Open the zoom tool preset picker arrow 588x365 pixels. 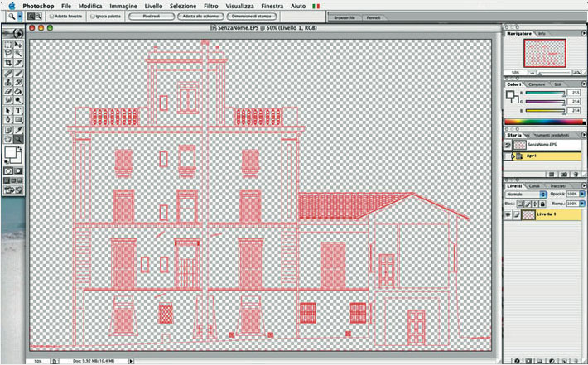(20, 16)
